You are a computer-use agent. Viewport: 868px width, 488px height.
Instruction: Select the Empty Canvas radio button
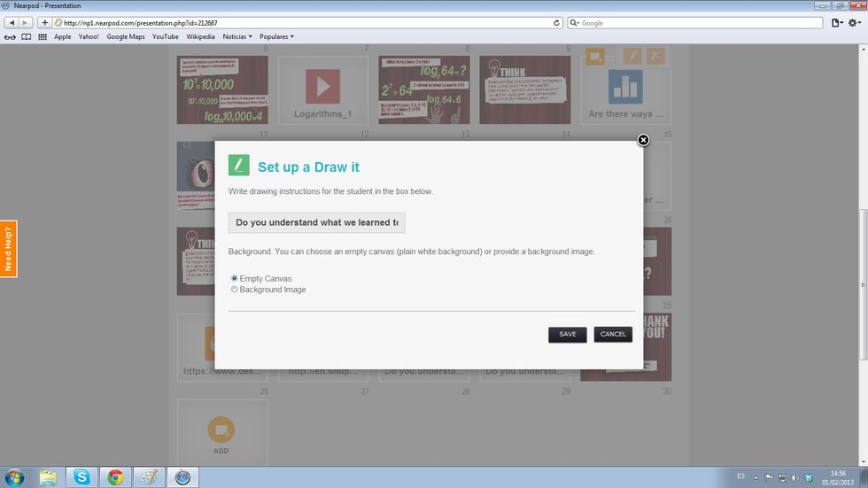235,278
